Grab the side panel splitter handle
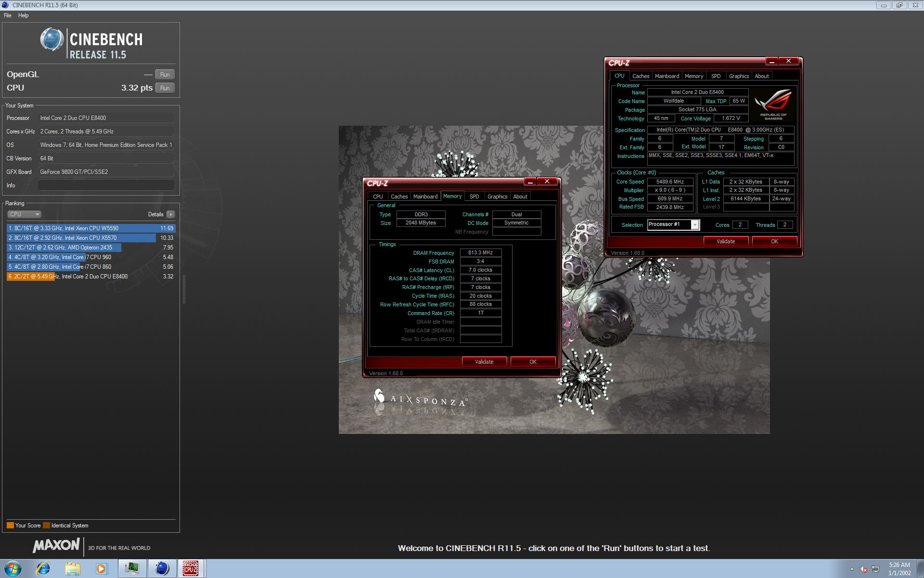924x578 pixels. coord(184,289)
